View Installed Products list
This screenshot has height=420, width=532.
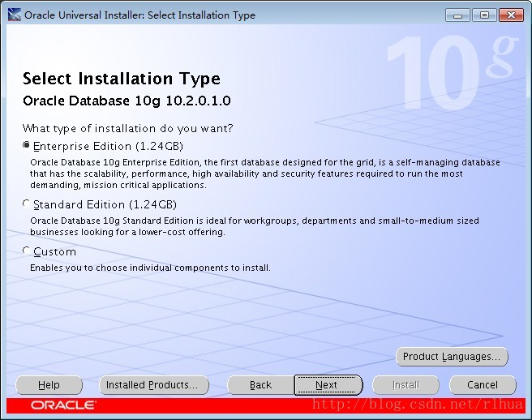tap(154, 385)
